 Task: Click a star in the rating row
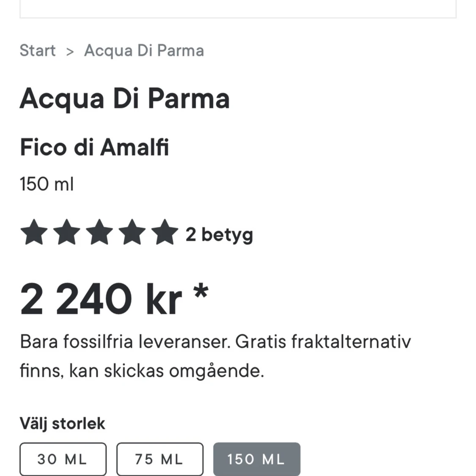99,233
